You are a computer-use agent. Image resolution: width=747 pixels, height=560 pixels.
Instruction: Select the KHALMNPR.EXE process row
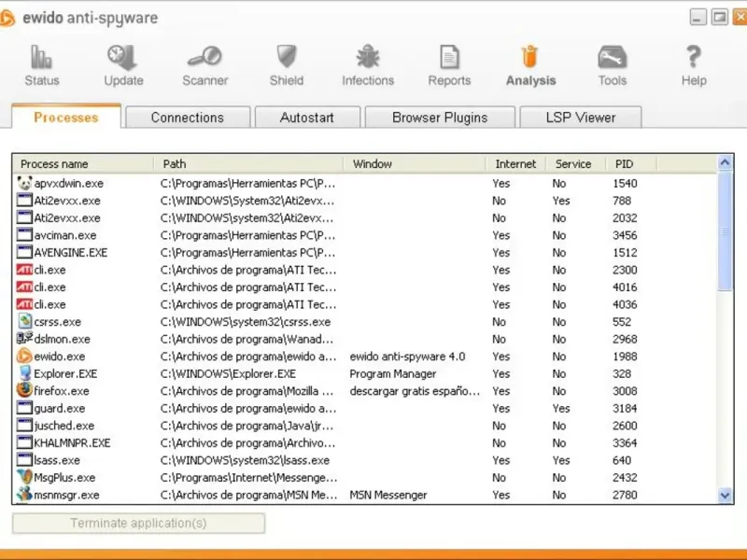coord(365,442)
